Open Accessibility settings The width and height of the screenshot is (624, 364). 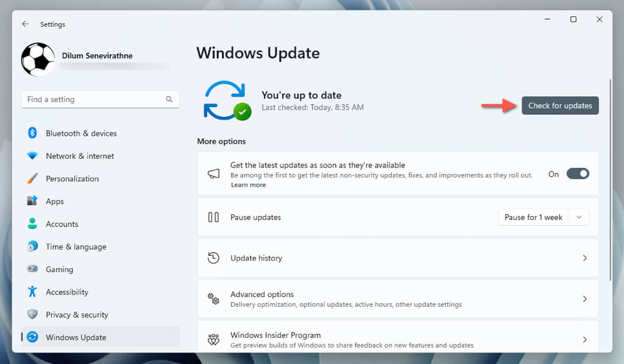point(101,292)
